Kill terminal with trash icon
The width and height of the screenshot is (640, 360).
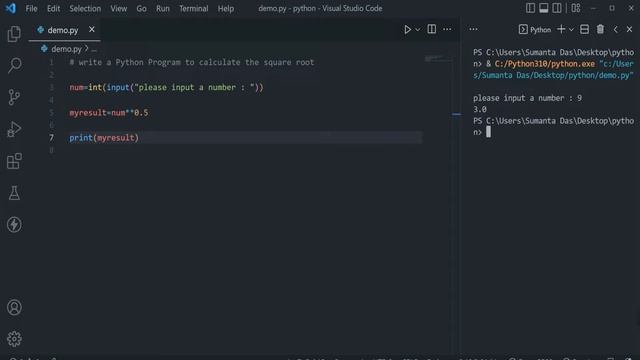pos(600,29)
